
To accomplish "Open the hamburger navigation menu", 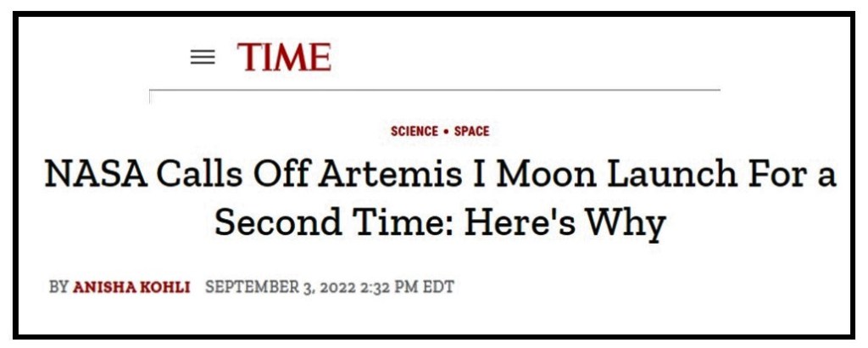I will point(203,58).
